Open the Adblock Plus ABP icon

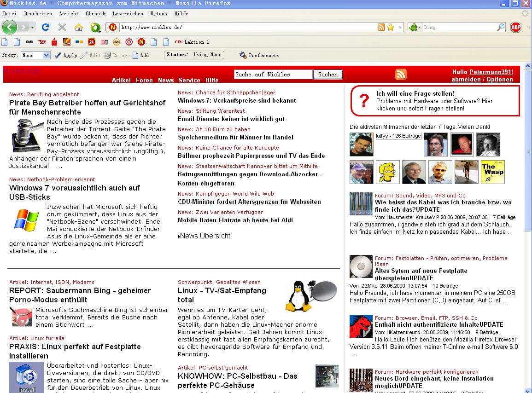tap(516, 27)
